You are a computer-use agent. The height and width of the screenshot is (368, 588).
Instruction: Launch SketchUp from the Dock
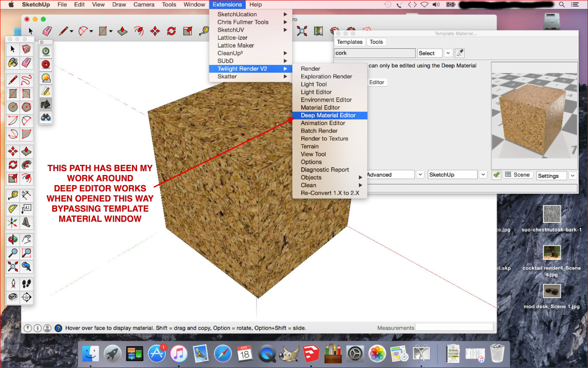(311, 354)
